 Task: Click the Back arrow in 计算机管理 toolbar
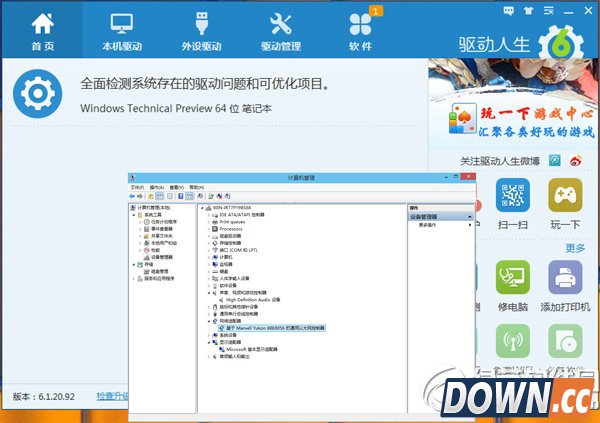click(x=132, y=196)
